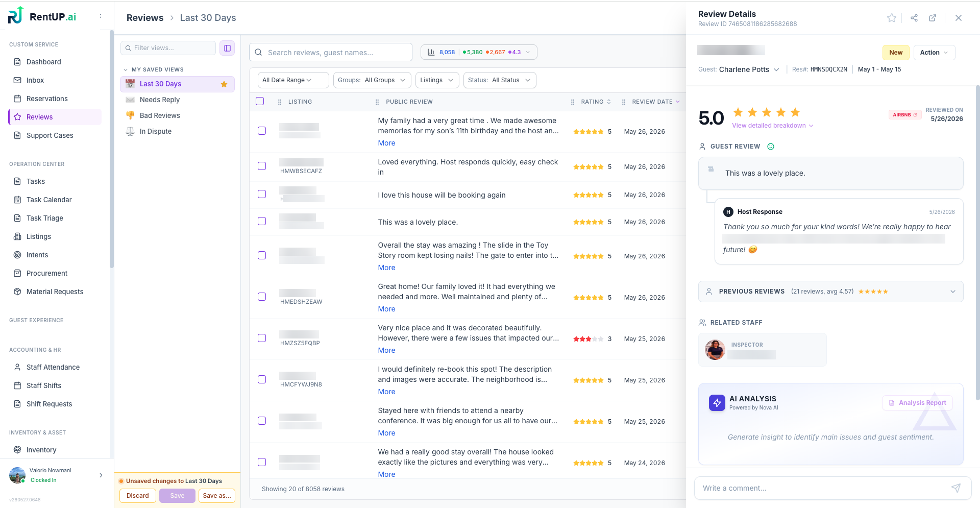Image resolution: width=980 pixels, height=508 pixels.
Task: Click the Filter views input
Action: (x=168, y=48)
